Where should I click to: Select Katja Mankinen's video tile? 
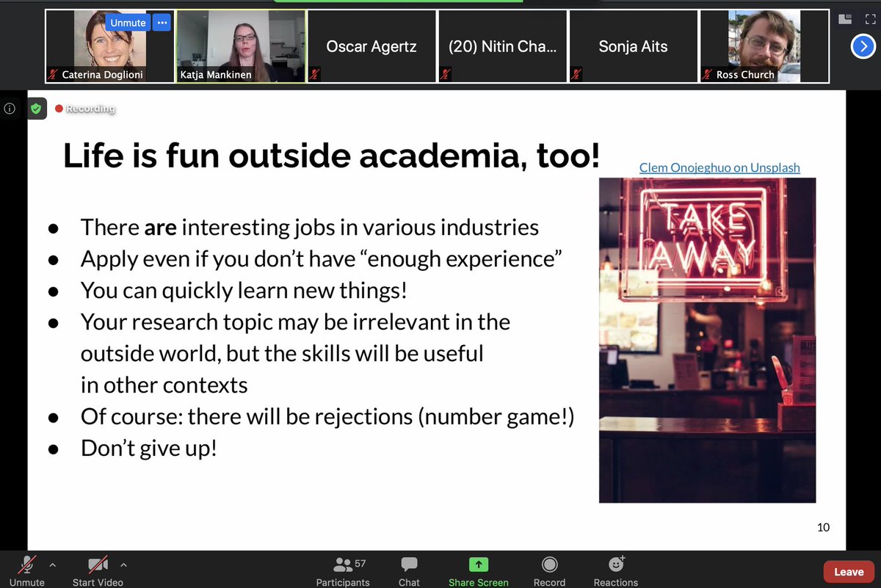(241, 46)
